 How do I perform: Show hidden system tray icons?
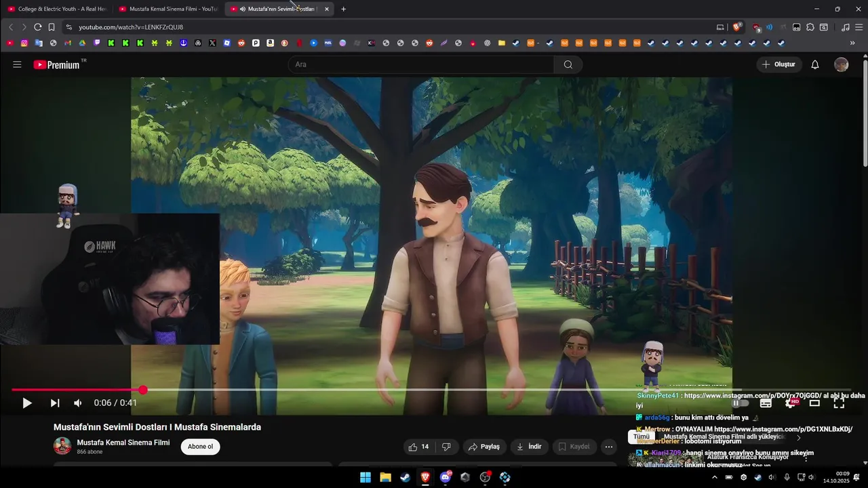714,477
